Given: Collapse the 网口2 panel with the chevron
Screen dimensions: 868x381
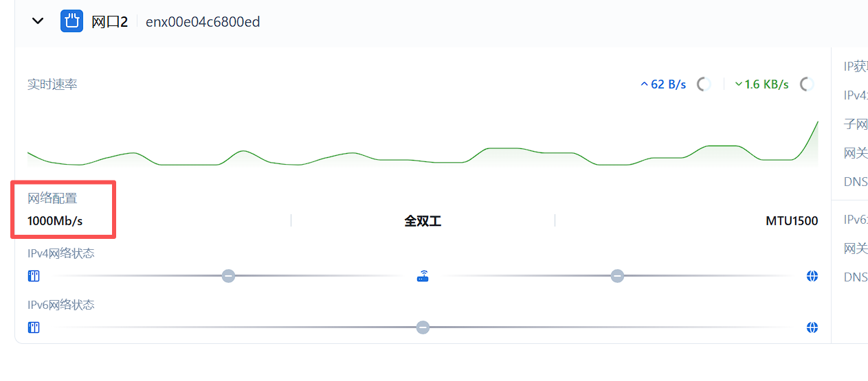Looking at the screenshot, I should 38,21.
